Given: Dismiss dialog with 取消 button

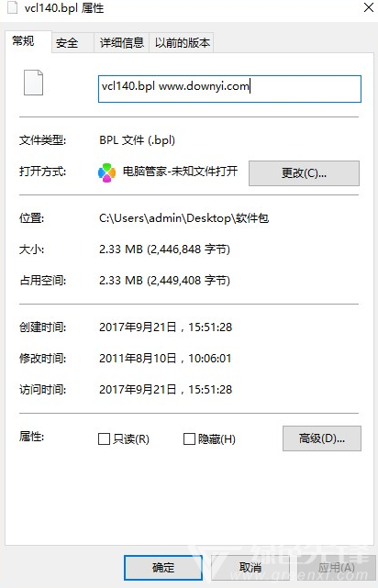Looking at the screenshot, I should (250, 568).
